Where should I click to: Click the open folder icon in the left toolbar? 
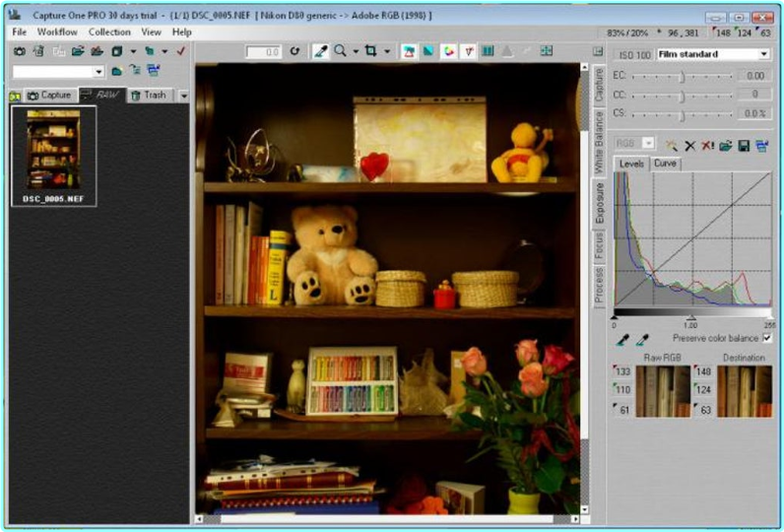(x=78, y=51)
